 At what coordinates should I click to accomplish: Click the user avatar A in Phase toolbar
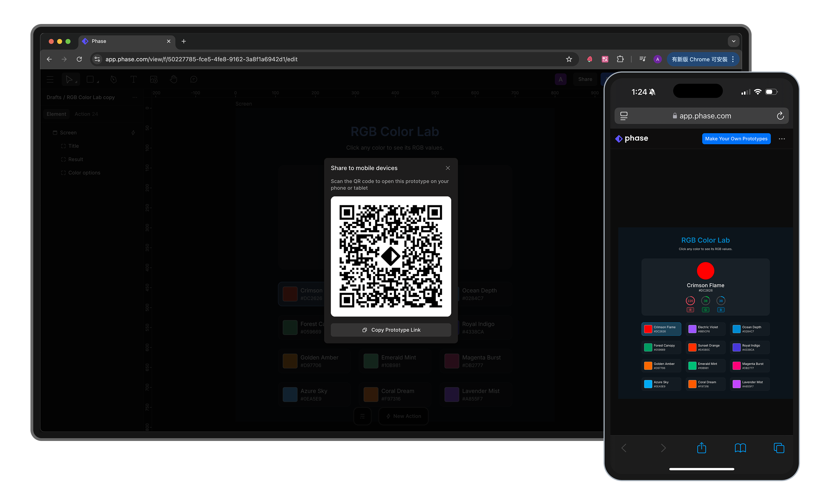click(x=560, y=80)
